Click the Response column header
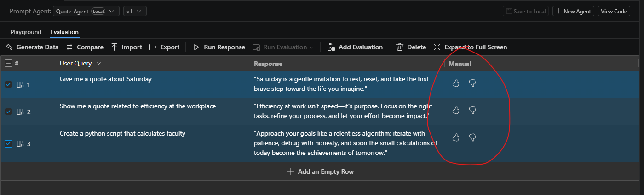Screen dimensions: 644x195 (x=268, y=64)
